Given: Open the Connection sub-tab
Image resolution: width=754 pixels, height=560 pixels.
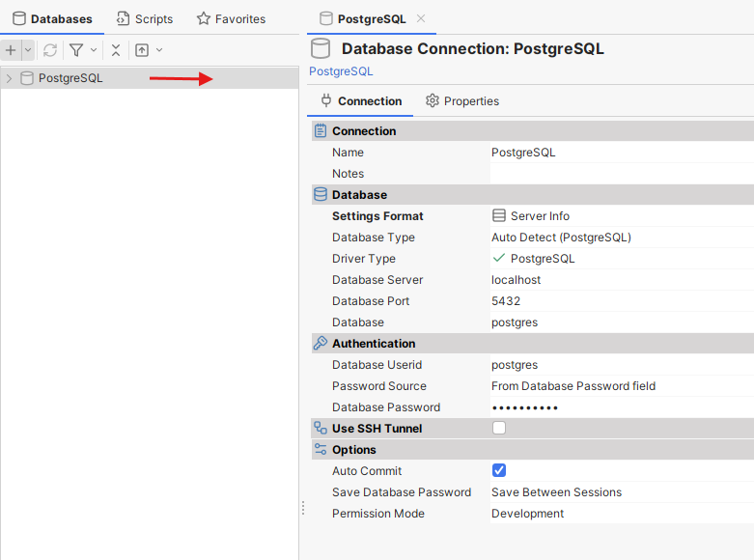Looking at the screenshot, I should (x=361, y=101).
